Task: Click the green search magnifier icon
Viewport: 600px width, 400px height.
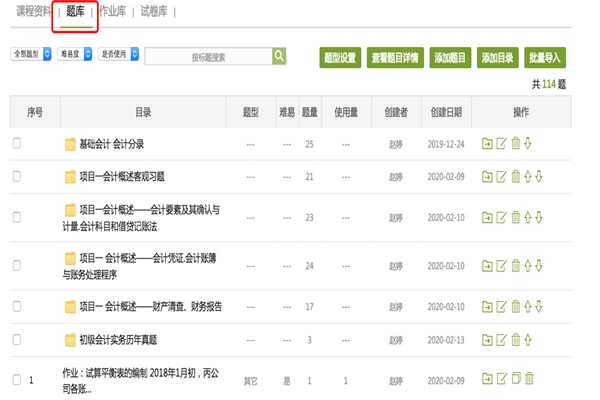Action: point(280,57)
